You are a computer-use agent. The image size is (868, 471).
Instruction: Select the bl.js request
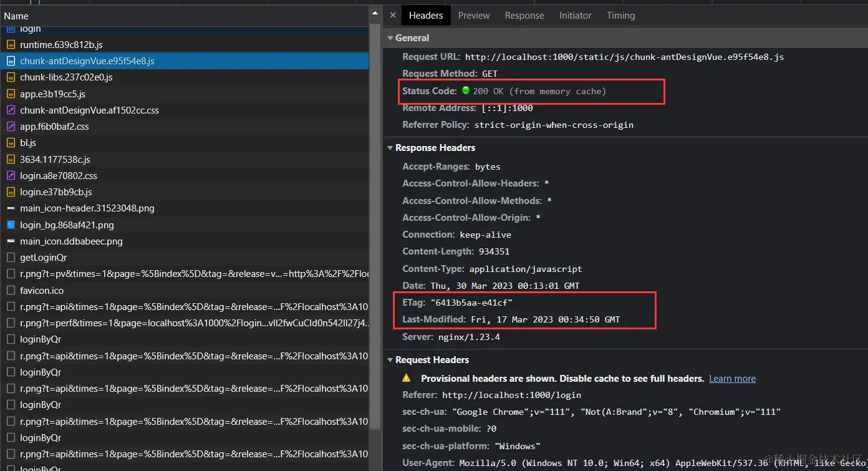[x=185, y=143]
